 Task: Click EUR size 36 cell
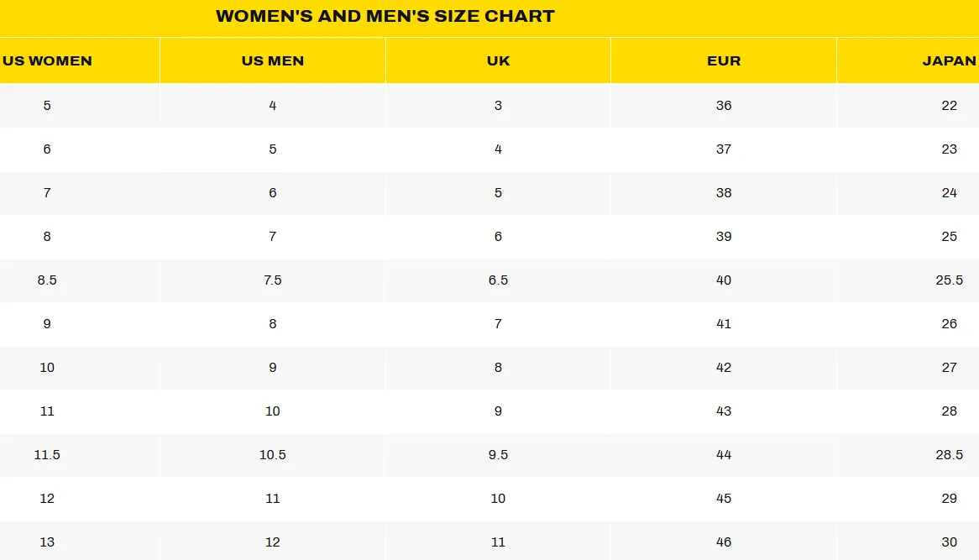click(724, 106)
